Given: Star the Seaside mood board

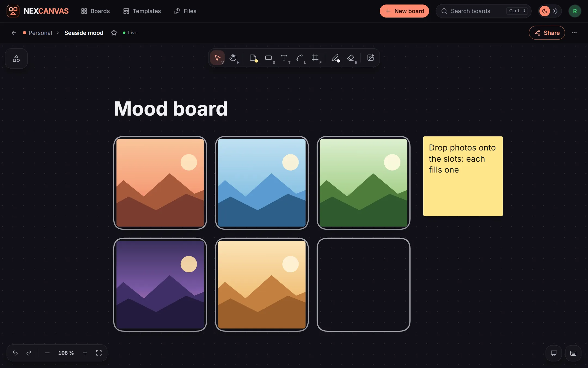Looking at the screenshot, I should point(114,33).
